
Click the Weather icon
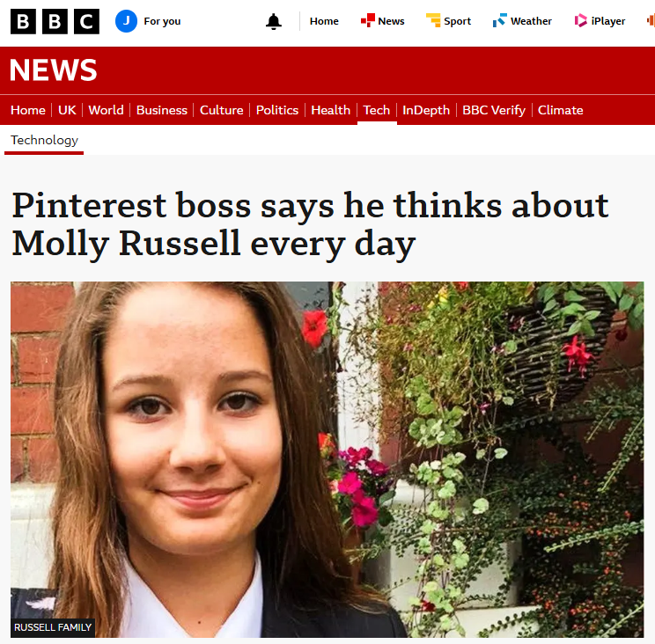click(500, 20)
